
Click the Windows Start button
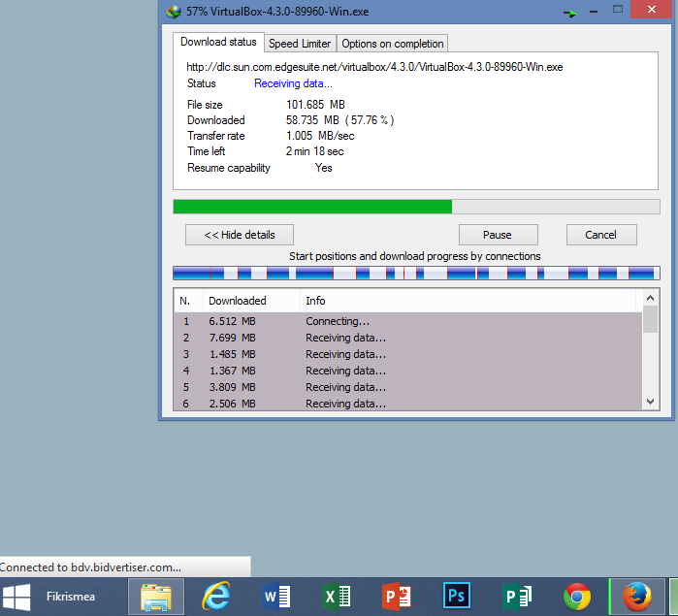click(x=16, y=597)
